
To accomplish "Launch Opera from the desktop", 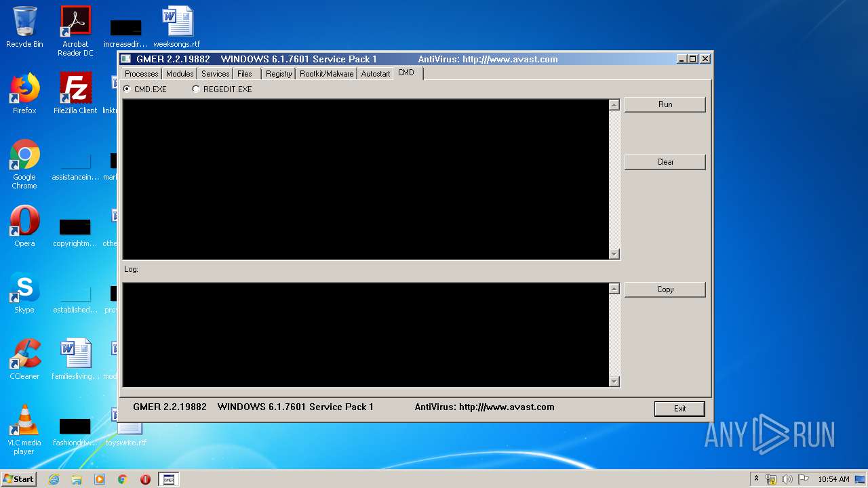I will point(24,226).
